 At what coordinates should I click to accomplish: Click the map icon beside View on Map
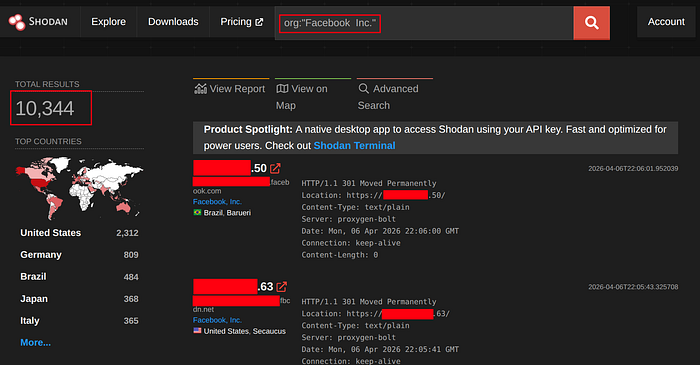[282, 89]
